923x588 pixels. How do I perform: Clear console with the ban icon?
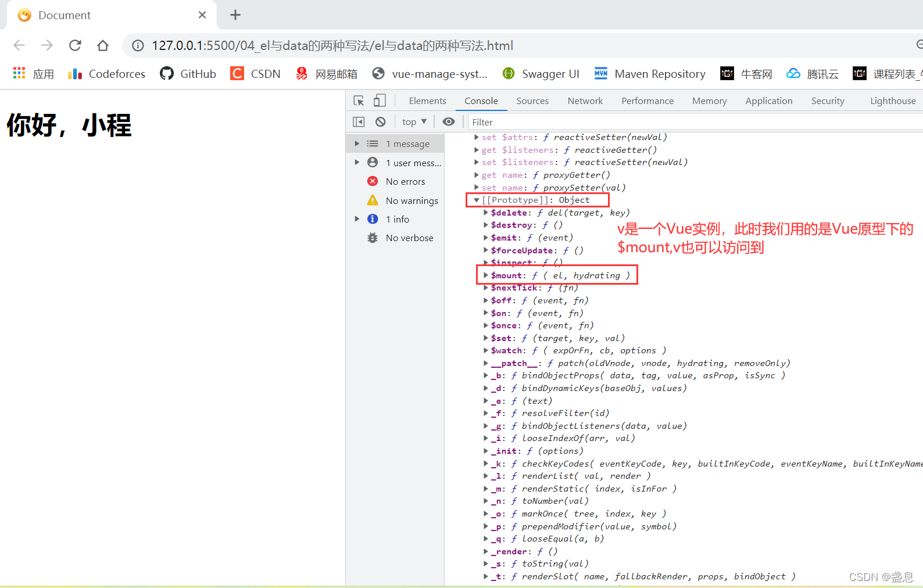pyautogui.click(x=381, y=121)
